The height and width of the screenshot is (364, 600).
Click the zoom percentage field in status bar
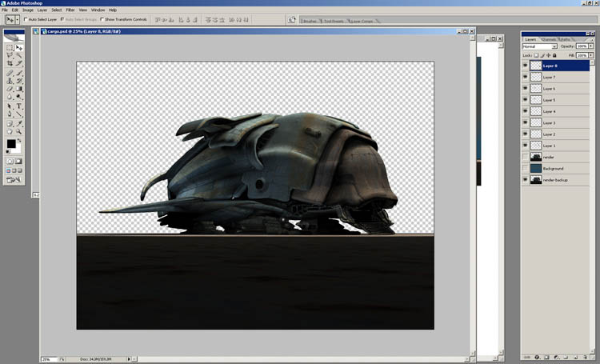coord(47,359)
